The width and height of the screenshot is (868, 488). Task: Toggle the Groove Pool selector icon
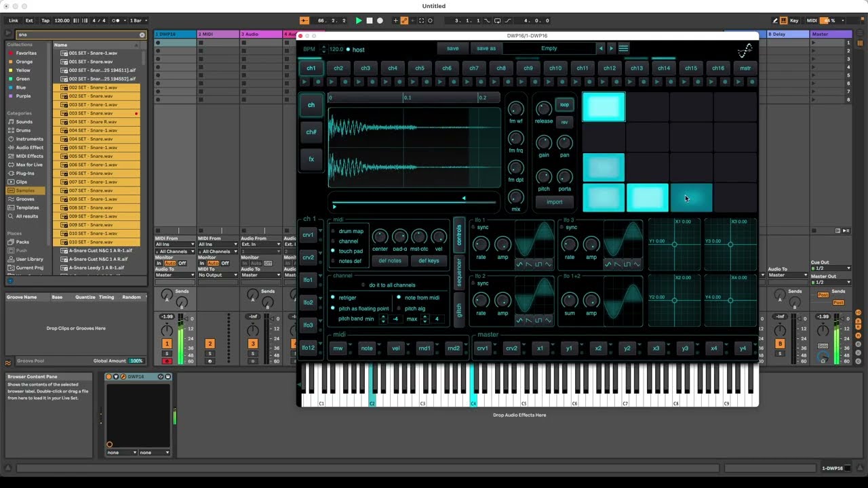tap(8, 362)
